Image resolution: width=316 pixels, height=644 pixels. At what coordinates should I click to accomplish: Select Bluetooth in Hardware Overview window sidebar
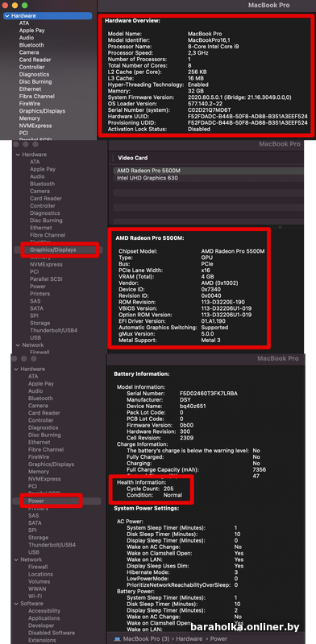[x=31, y=45]
